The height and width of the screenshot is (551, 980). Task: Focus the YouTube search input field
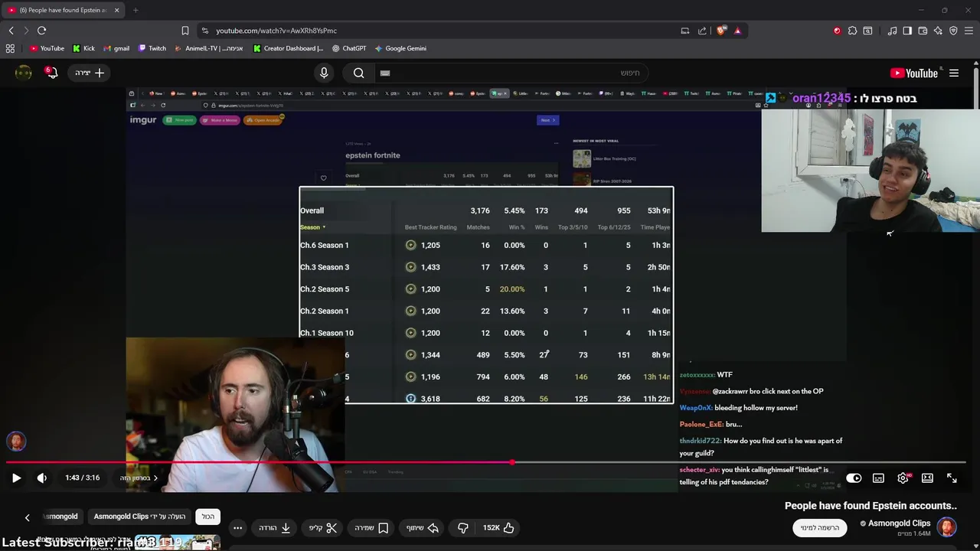pos(510,73)
